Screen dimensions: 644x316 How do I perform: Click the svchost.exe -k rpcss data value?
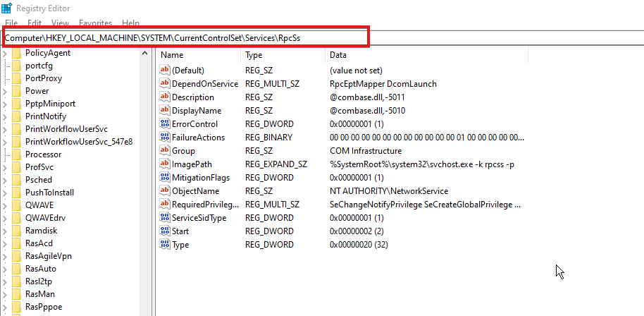tap(422, 164)
